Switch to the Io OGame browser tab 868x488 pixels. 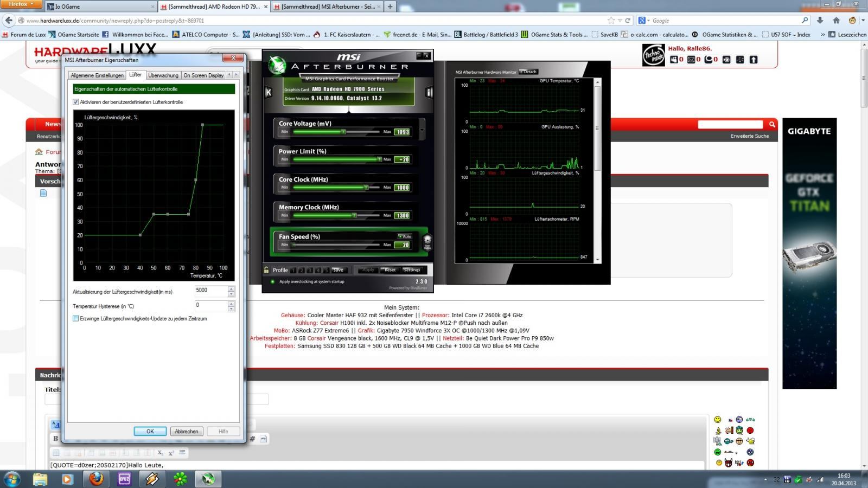click(100, 7)
